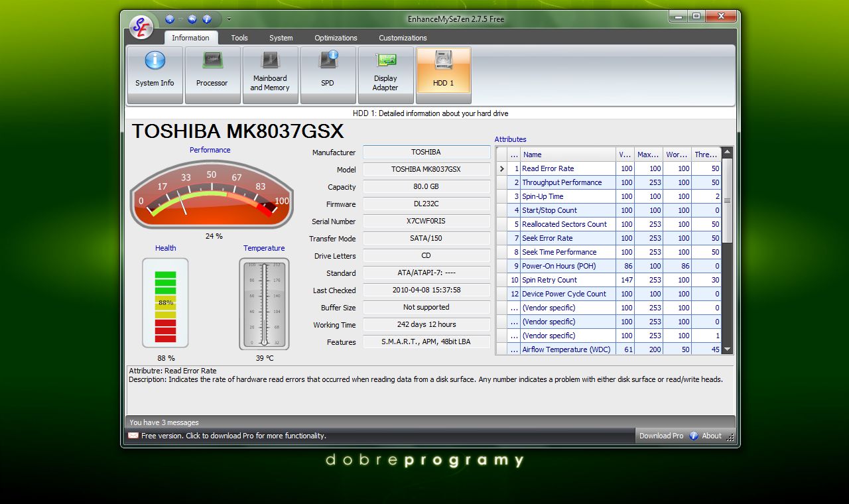
Task: Click the current row arrow indicator
Action: tap(502, 168)
